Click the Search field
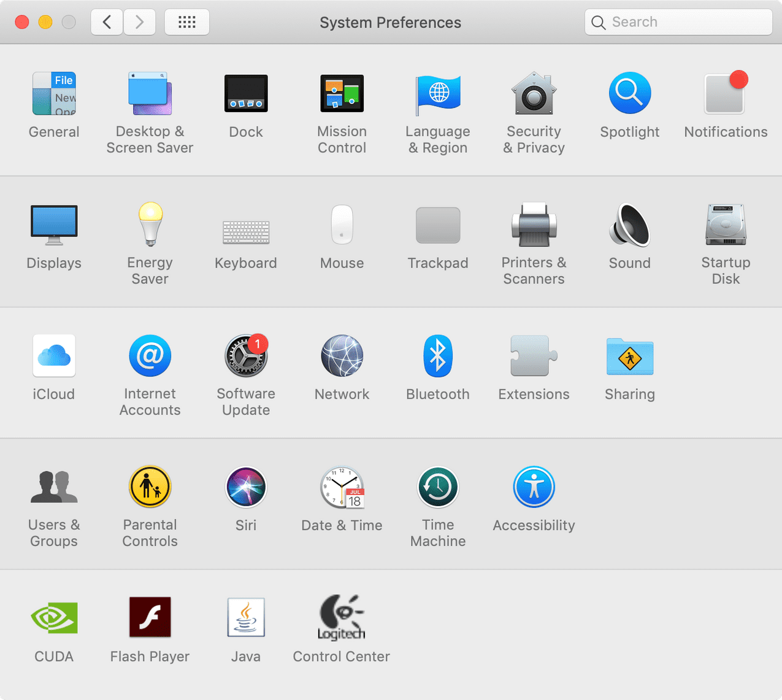 pos(678,22)
